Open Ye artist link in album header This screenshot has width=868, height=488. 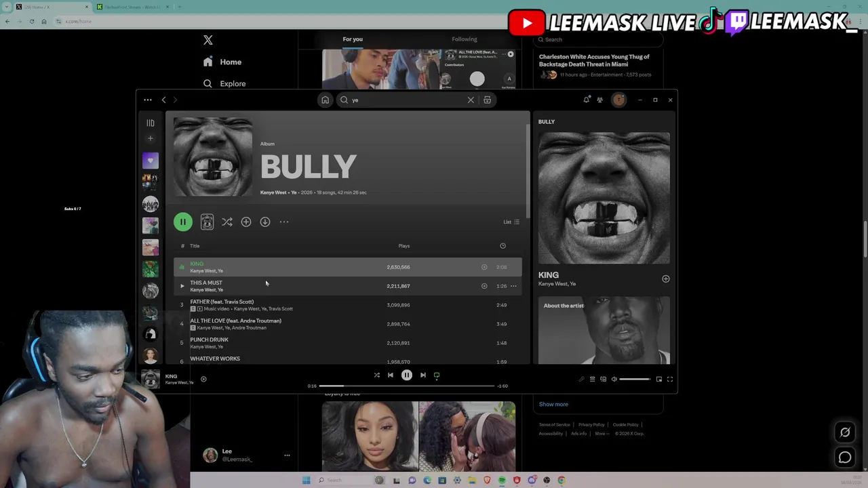coord(294,192)
